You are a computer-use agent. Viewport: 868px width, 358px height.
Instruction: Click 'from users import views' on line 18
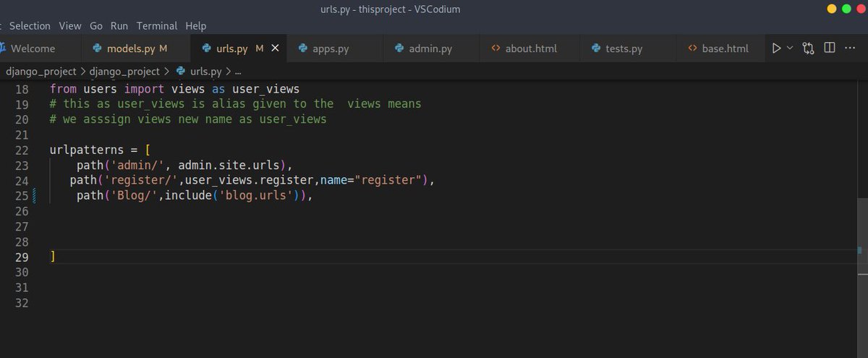tap(127, 89)
